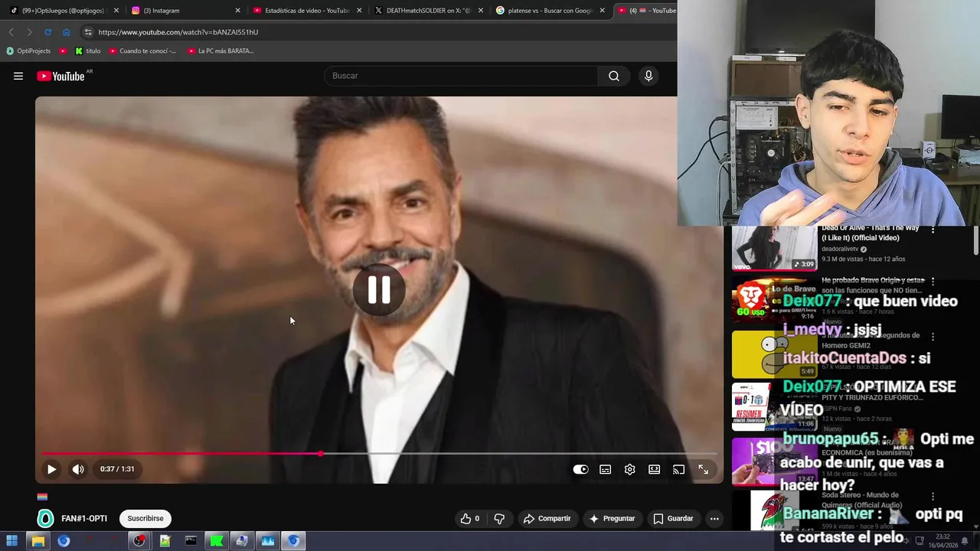The image size is (980, 551).
Task: Switch to DEATHmatchSOLDIER on X tab
Action: pyautogui.click(x=428, y=11)
